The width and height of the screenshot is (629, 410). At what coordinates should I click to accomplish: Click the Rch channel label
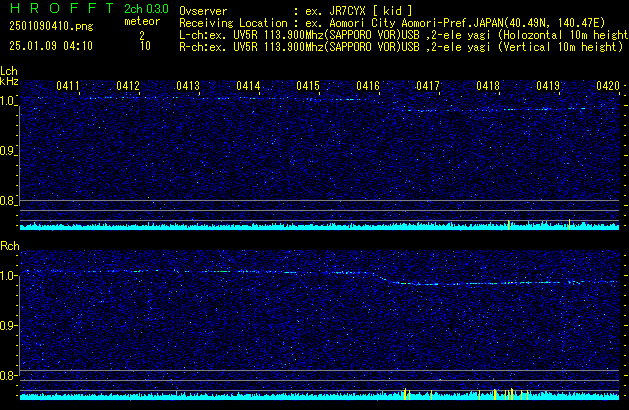10,246
